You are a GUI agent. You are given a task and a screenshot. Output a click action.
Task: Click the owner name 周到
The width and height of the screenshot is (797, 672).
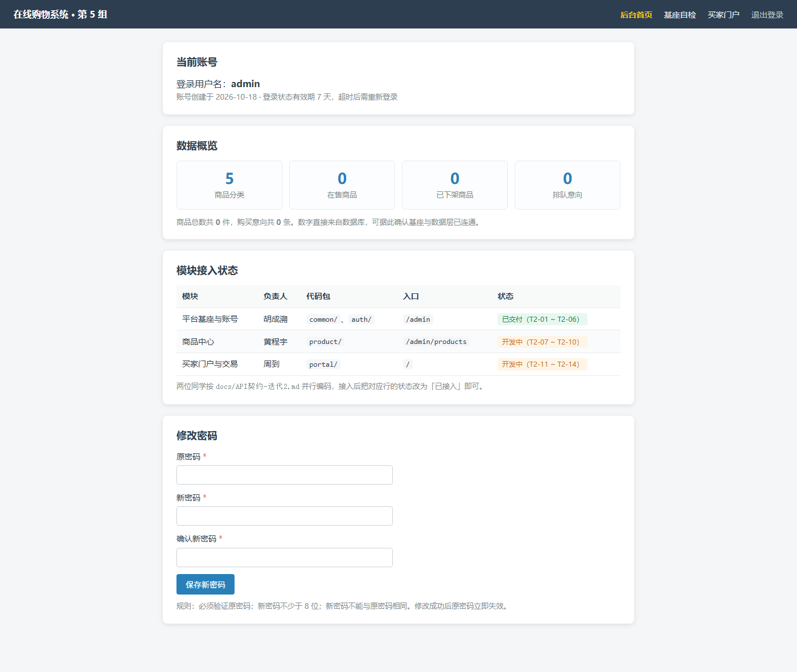pyautogui.click(x=272, y=364)
